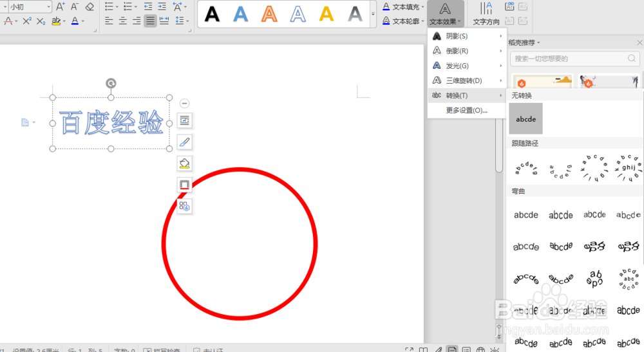Switch to web layout view icon
This screenshot has width=644, height=352.
pyautogui.click(x=480, y=349)
